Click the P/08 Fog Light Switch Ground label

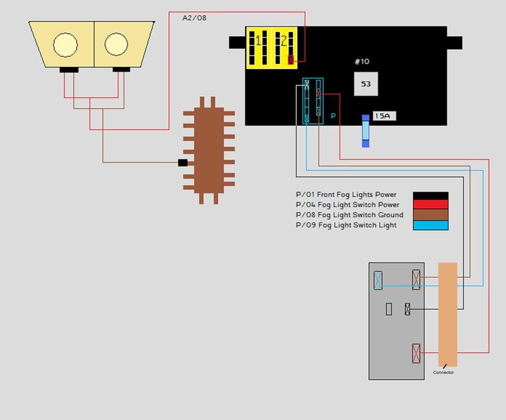[349, 215]
